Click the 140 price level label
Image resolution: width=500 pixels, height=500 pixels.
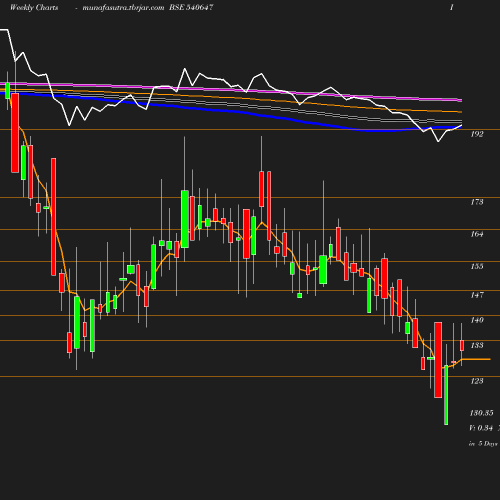477,320
